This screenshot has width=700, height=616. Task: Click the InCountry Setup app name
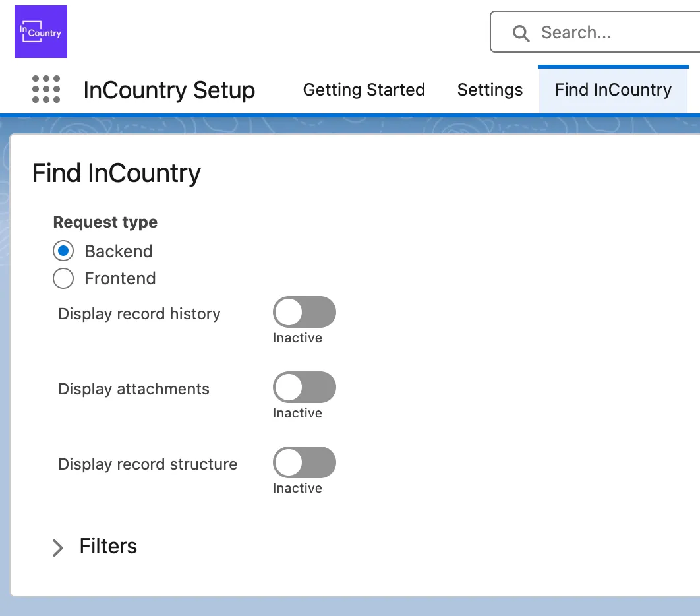point(169,90)
